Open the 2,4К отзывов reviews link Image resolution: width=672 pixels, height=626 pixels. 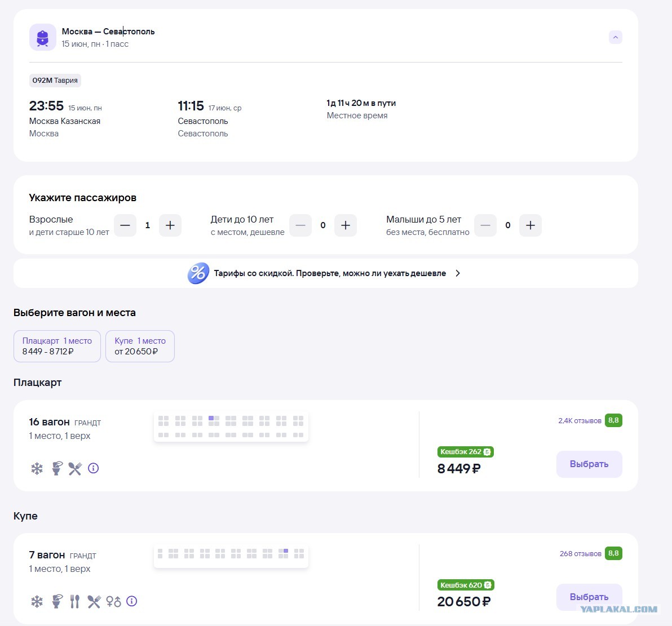pos(580,421)
